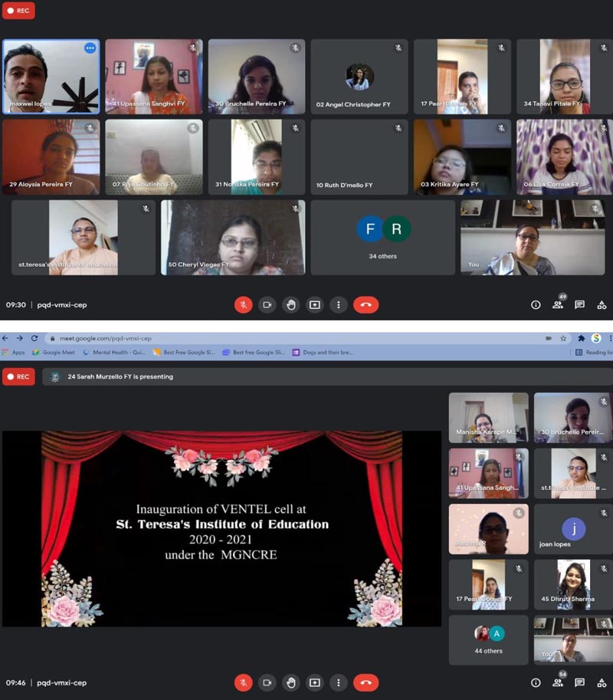Select the 29 Aloysia Pereira FY video tile

(51, 156)
